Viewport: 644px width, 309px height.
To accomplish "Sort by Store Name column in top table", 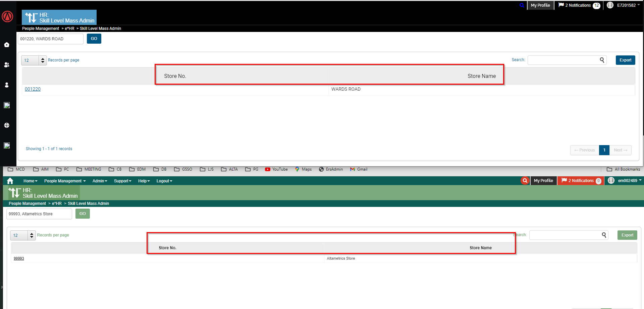I will pyautogui.click(x=482, y=76).
